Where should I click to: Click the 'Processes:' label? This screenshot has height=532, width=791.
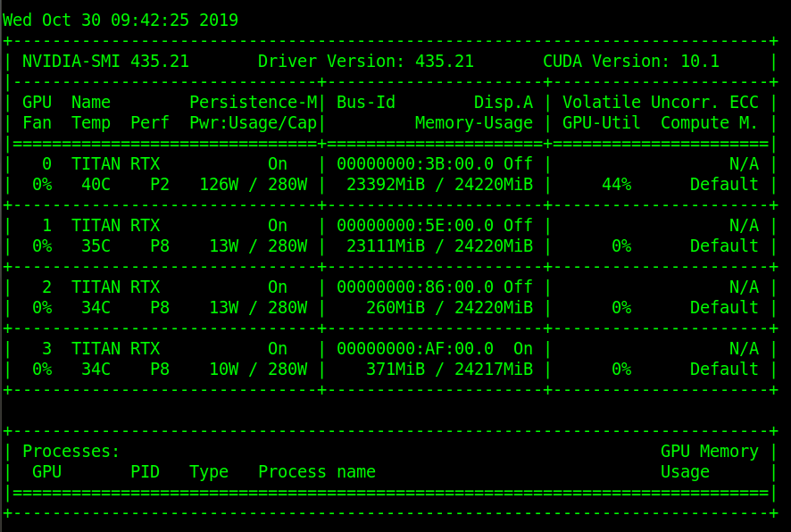pyautogui.click(x=71, y=452)
